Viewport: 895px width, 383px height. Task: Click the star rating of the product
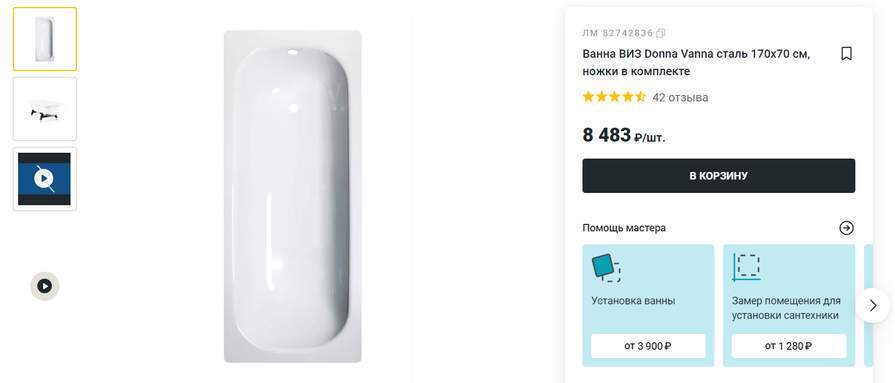pyautogui.click(x=614, y=97)
